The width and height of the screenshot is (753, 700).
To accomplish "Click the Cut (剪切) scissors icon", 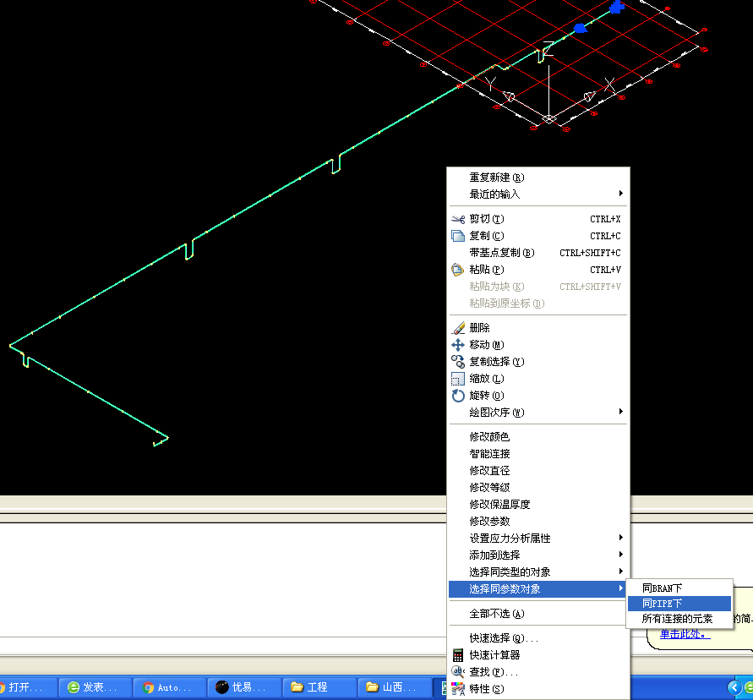I will 458,219.
